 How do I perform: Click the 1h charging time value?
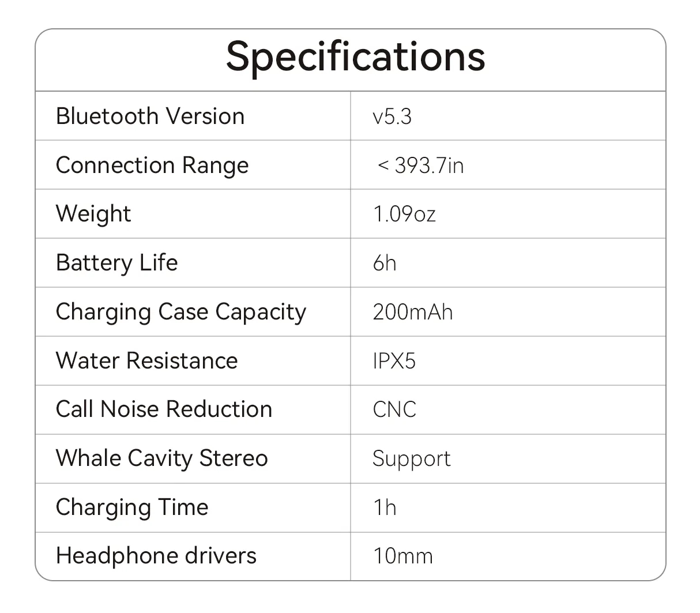pyautogui.click(x=385, y=507)
